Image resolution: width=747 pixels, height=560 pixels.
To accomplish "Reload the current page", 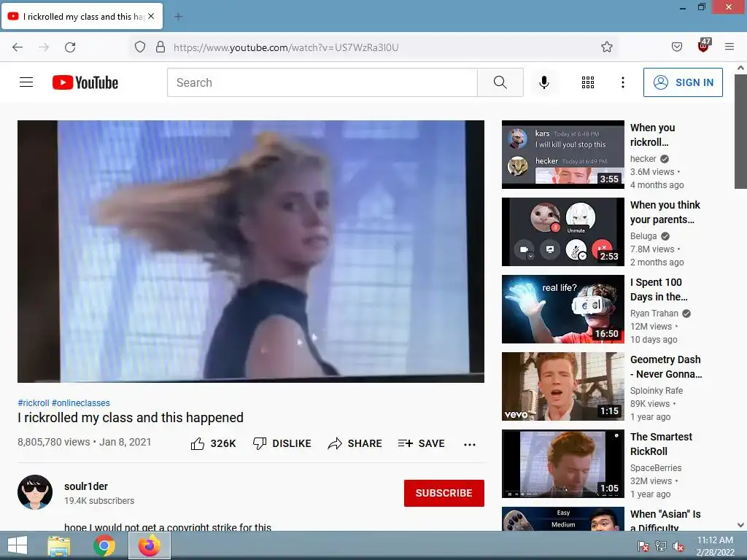I will point(70,47).
